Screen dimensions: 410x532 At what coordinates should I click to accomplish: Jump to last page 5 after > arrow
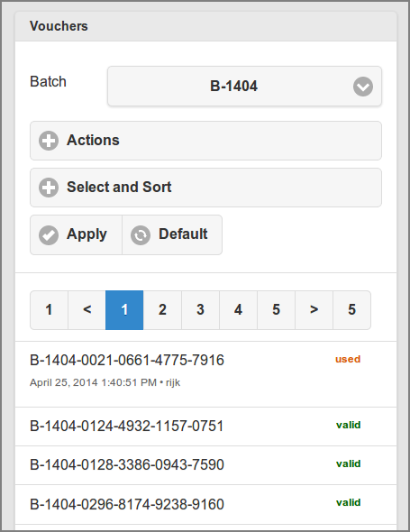point(352,310)
